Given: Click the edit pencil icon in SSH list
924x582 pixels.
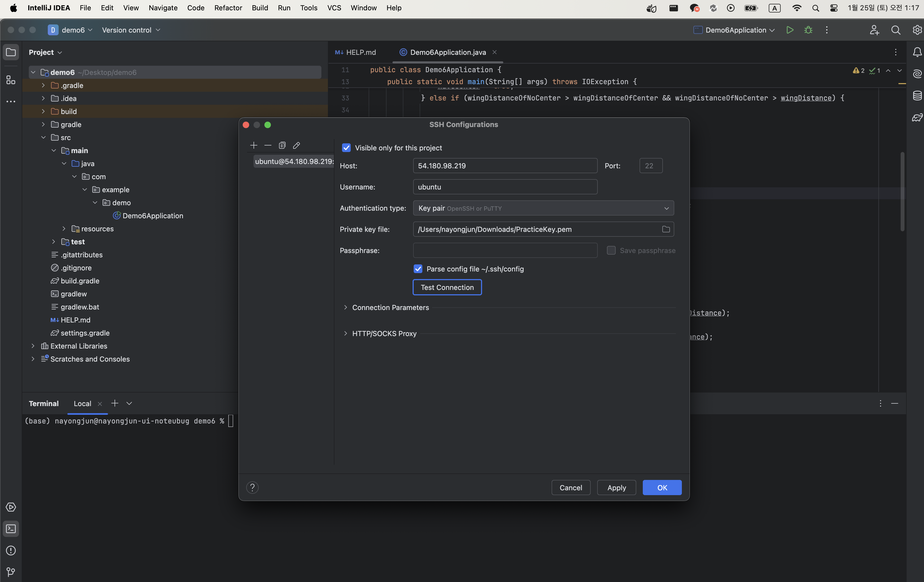Looking at the screenshot, I should tap(296, 145).
